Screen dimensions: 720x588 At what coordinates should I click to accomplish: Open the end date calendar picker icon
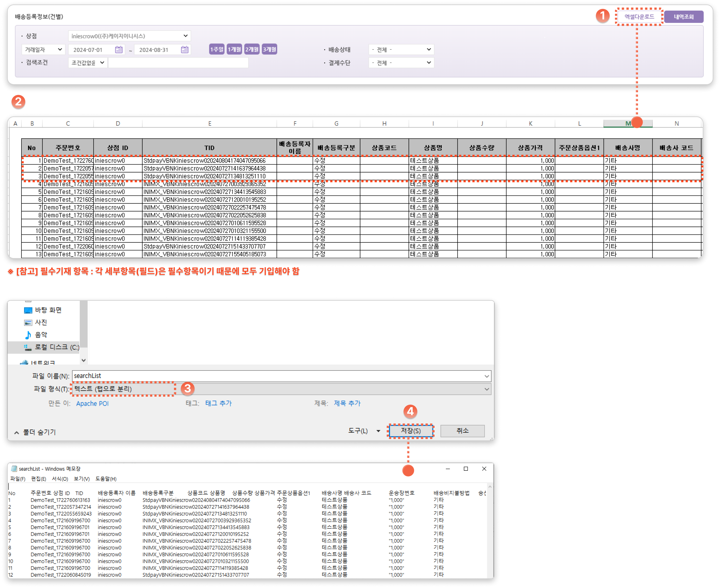184,49
